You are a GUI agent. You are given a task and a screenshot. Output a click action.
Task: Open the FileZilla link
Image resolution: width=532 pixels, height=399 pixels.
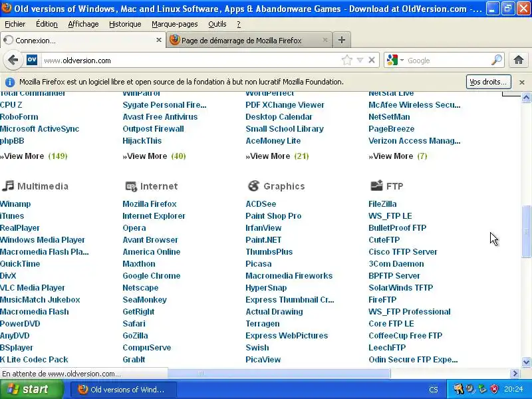point(382,204)
